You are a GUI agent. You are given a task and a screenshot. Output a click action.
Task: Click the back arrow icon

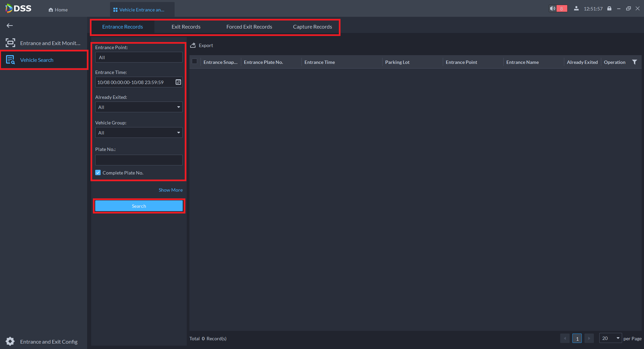click(10, 26)
